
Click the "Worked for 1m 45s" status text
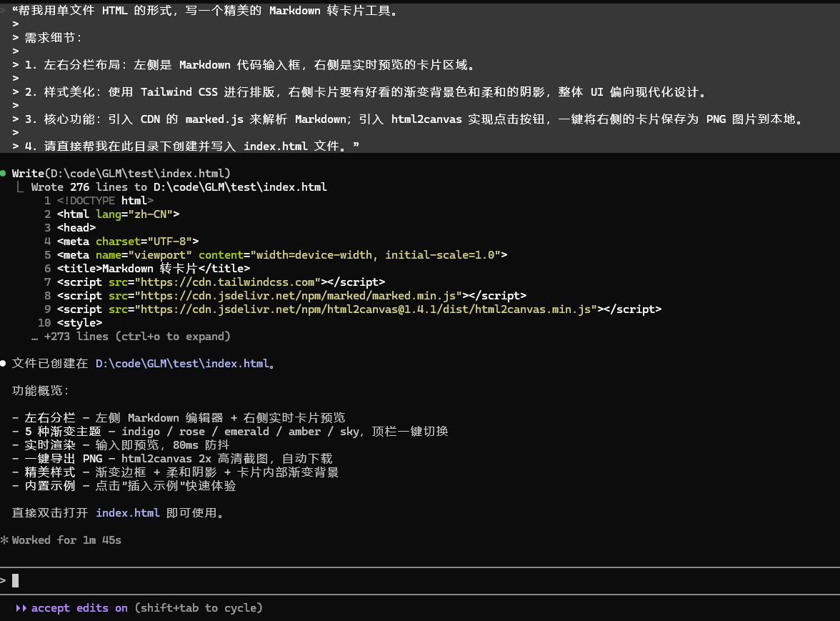tap(66, 540)
